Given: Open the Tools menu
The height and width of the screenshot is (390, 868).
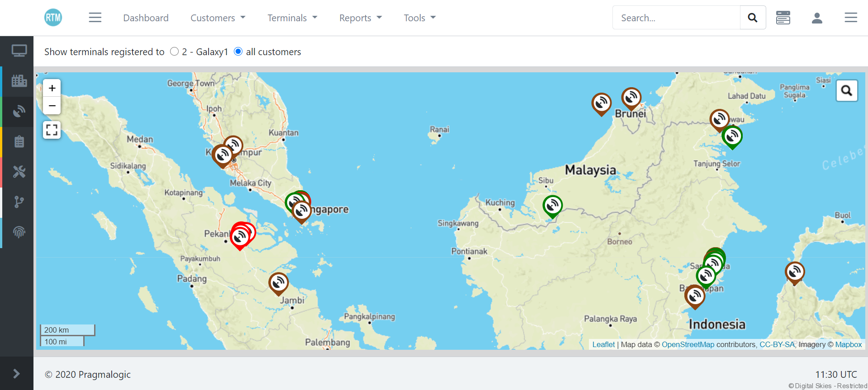Looking at the screenshot, I should pos(419,18).
